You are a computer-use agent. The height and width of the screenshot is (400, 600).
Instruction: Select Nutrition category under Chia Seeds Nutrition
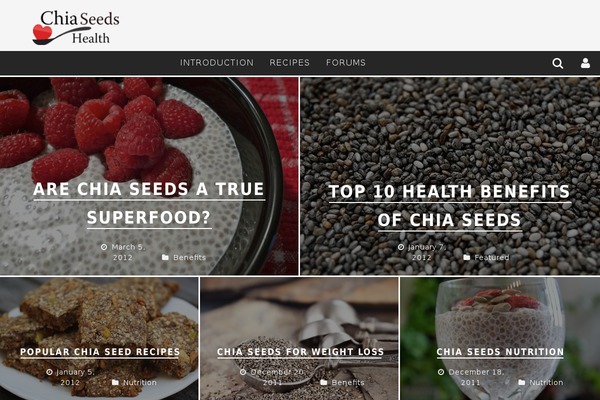click(546, 382)
